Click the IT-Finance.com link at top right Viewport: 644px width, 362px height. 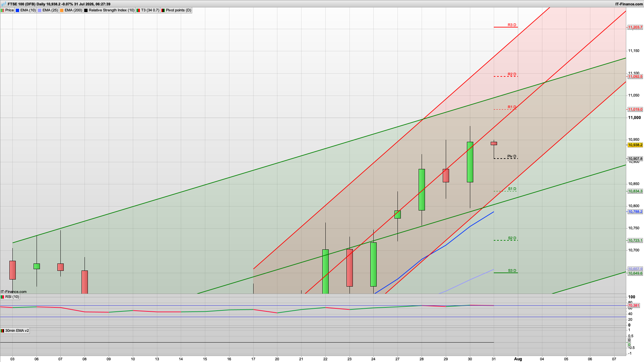[x=629, y=4]
